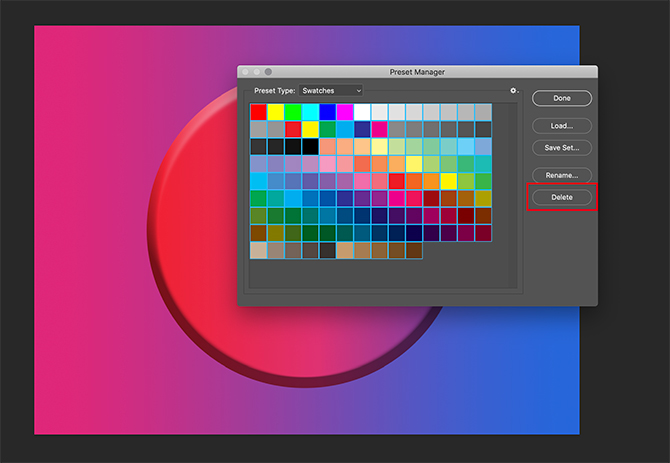Click the Delete button
The image size is (670, 463).
[562, 197]
